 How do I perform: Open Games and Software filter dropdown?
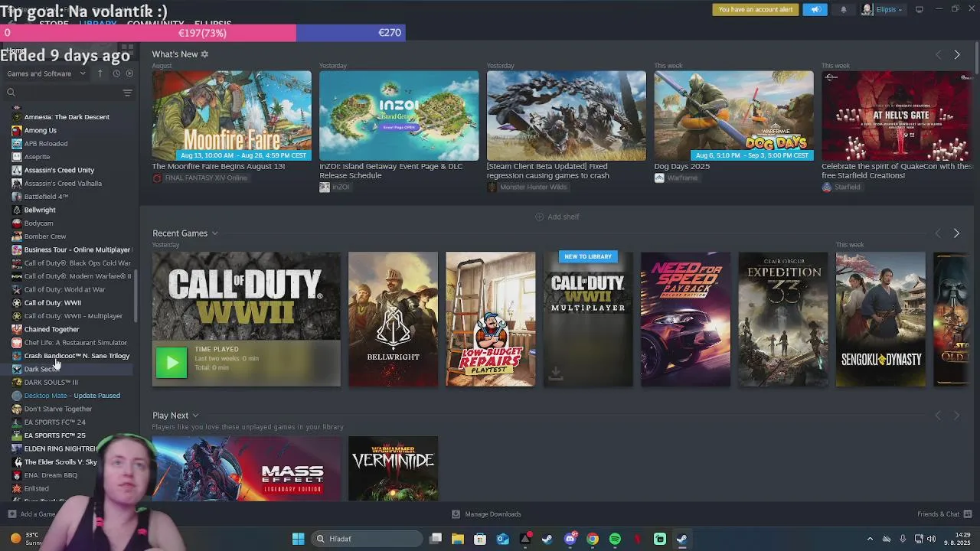[x=46, y=73]
